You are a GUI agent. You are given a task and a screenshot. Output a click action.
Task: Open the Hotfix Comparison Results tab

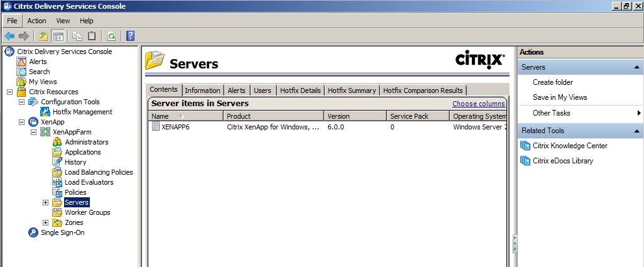click(423, 90)
